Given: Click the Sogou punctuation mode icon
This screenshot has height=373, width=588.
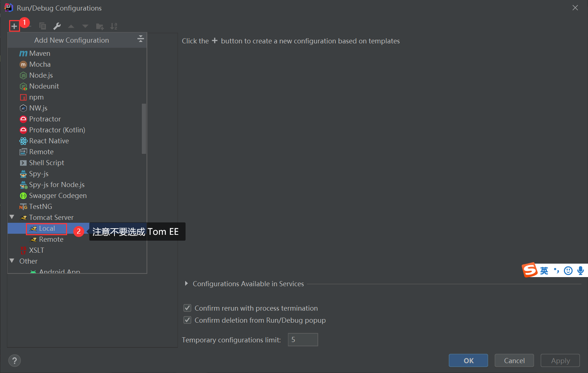Looking at the screenshot, I should [556, 271].
